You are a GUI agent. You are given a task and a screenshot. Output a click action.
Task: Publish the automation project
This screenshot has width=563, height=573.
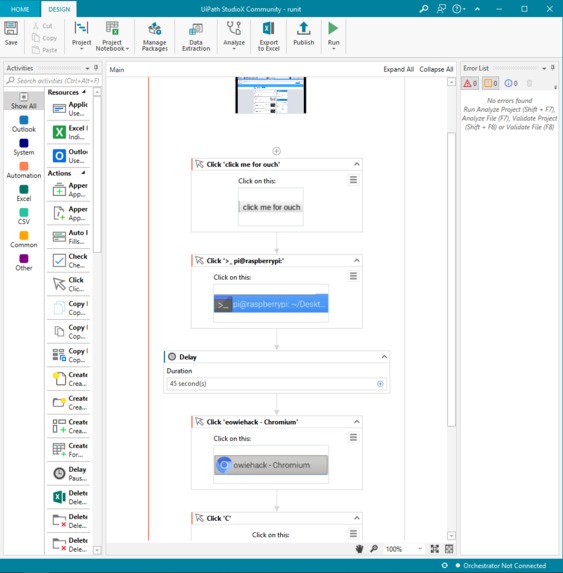click(x=303, y=34)
